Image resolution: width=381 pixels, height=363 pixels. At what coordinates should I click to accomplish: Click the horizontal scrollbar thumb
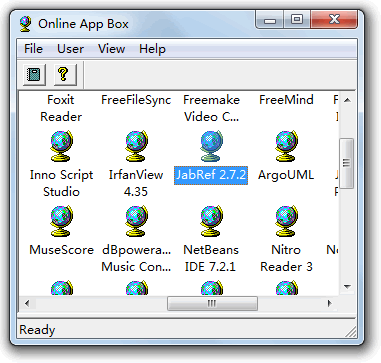212,303
